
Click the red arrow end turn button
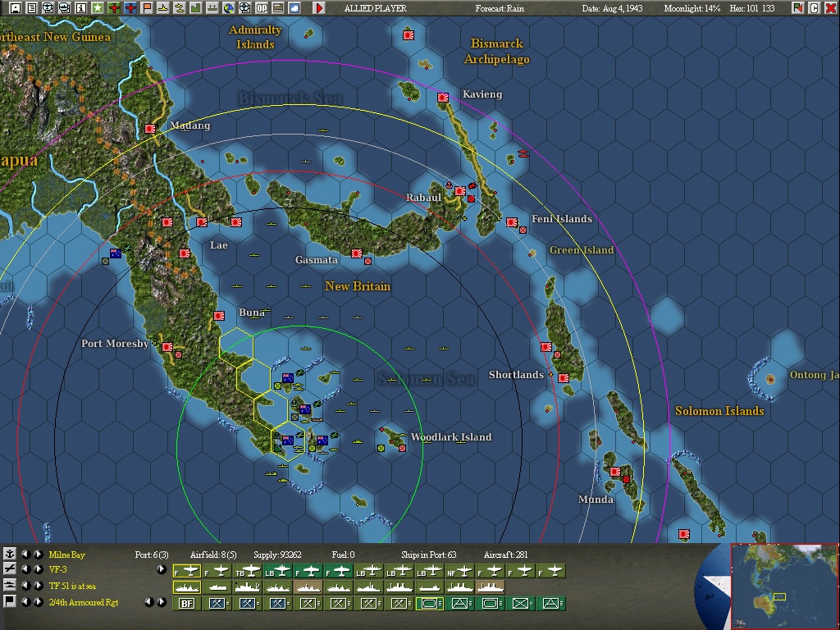(x=319, y=8)
